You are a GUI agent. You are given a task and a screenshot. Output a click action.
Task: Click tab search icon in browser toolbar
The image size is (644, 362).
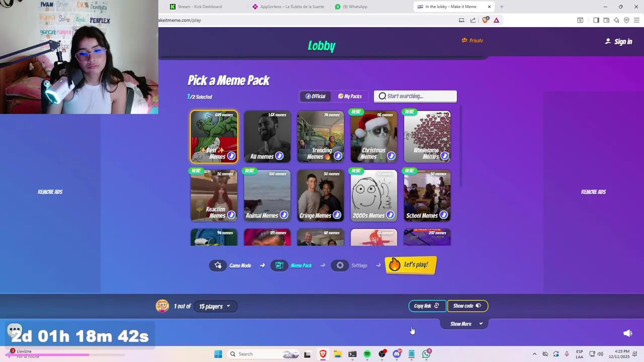pyautogui.click(x=580, y=20)
